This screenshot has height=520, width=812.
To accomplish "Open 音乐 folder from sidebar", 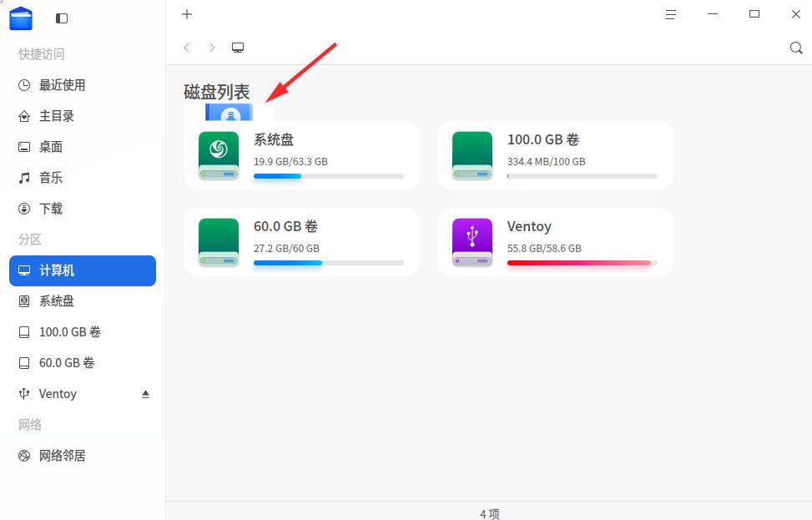I will tap(83, 178).
